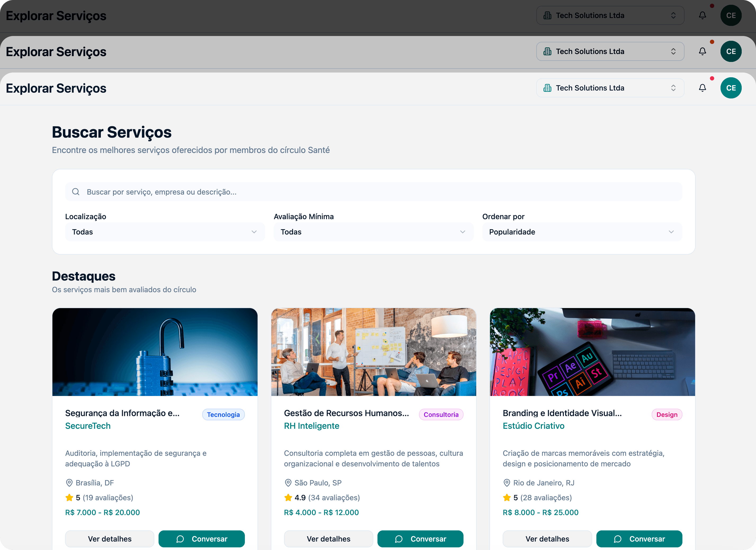The height and width of the screenshot is (550, 756).
Task: Click the building icon in middle gray window's company selector
Action: click(547, 51)
